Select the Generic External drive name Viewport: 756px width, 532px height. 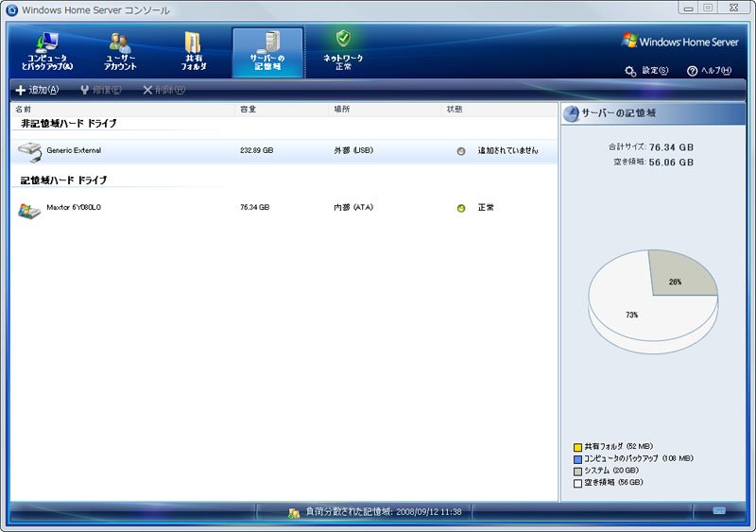(74, 150)
